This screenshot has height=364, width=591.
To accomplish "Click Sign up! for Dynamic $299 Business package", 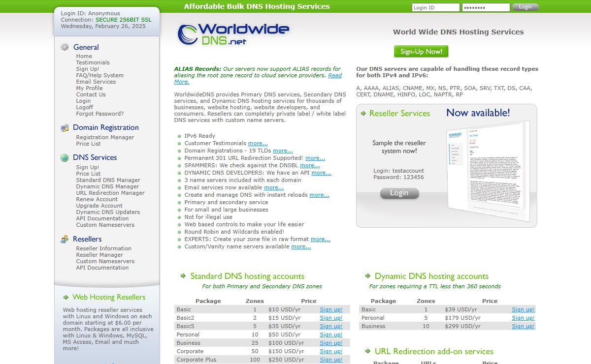I will pyautogui.click(x=523, y=326).
